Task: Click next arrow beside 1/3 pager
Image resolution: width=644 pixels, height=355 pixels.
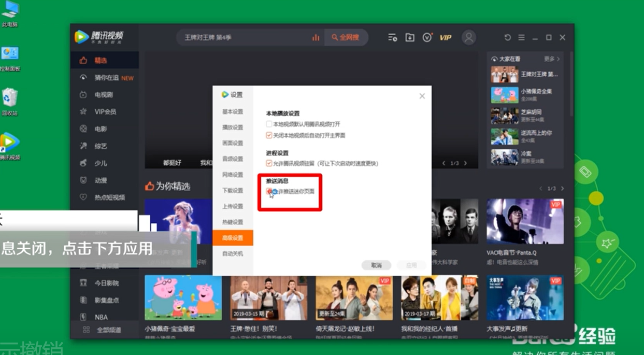Action: [x=466, y=162]
